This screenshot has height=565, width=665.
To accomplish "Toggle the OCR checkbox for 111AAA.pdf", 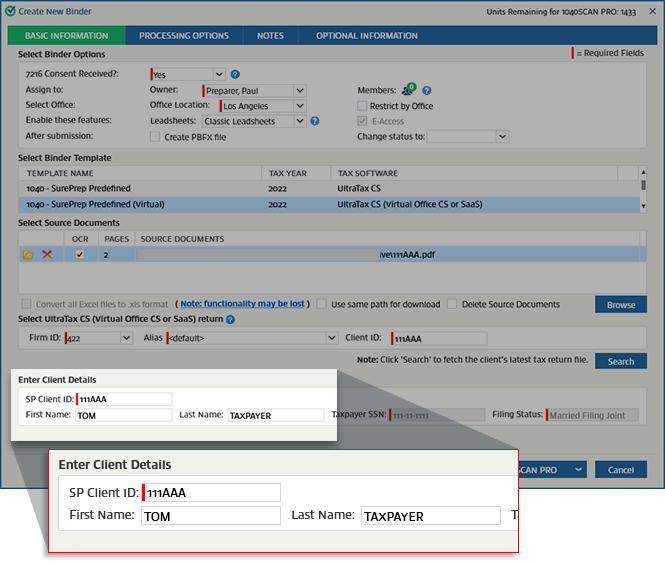I will 80,255.
